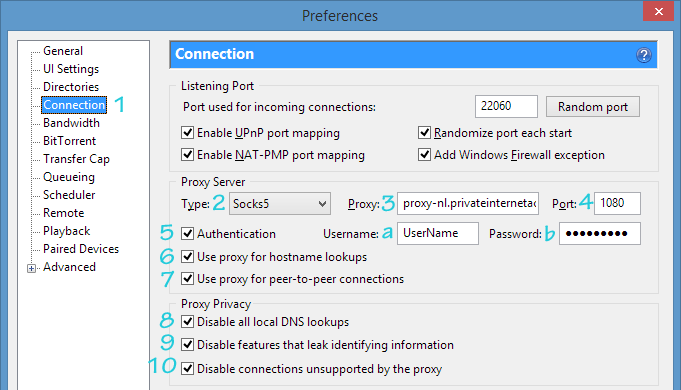Toggle the Authentication checkbox

coord(187,234)
